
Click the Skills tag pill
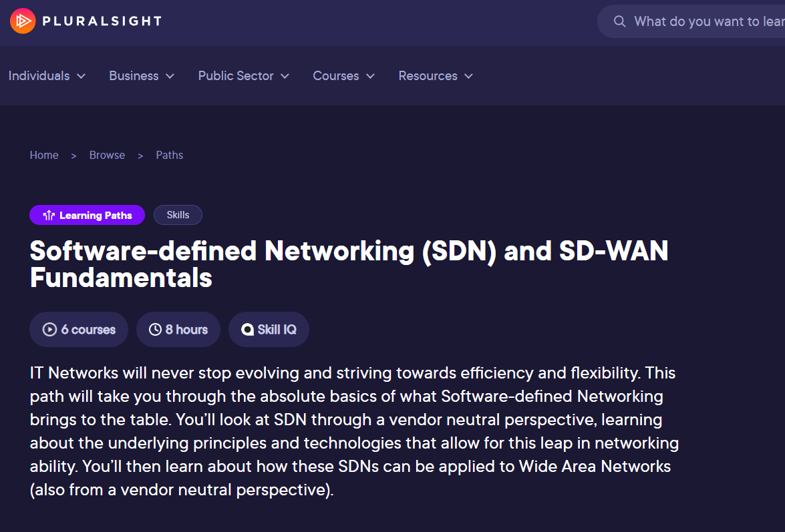(x=178, y=215)
